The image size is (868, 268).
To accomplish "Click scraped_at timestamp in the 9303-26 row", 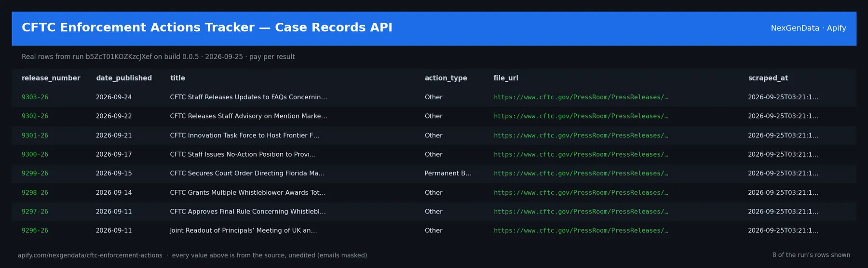I will 783,97.
